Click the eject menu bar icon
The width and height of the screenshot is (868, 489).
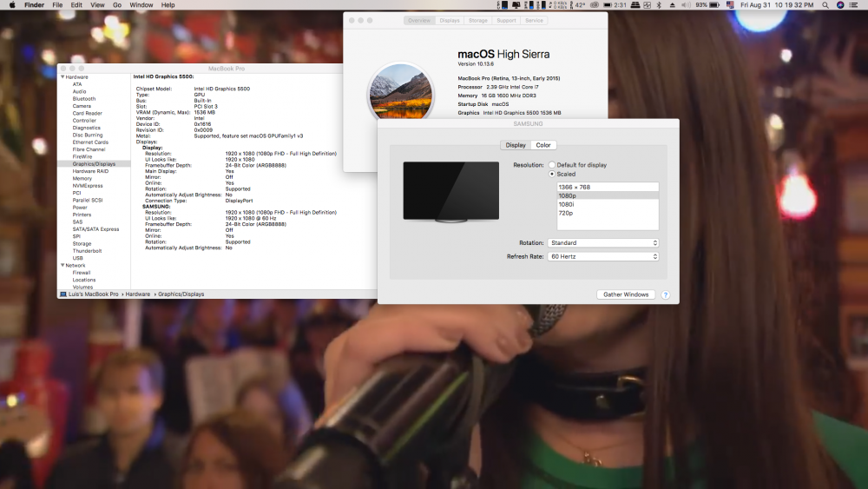click(672, 5)
